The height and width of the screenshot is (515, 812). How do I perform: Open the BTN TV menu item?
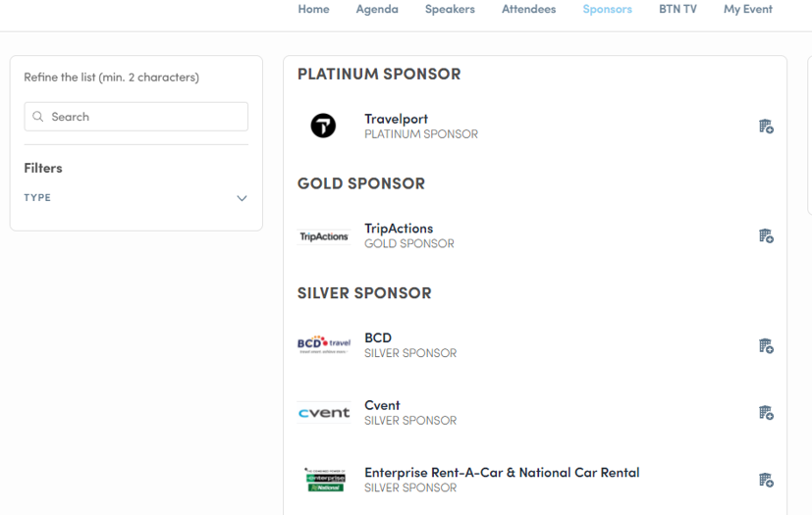point(677,9)
